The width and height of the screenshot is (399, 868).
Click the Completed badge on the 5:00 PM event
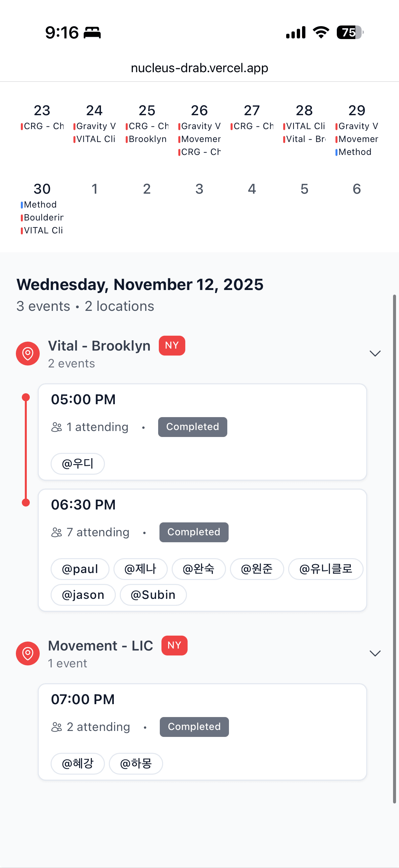click(x=192, y=427)
